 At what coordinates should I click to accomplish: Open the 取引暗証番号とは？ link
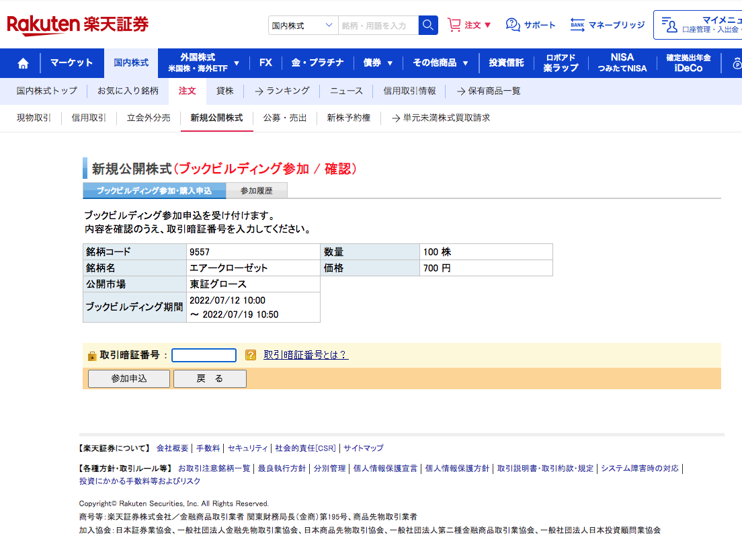tap(306, 355)
